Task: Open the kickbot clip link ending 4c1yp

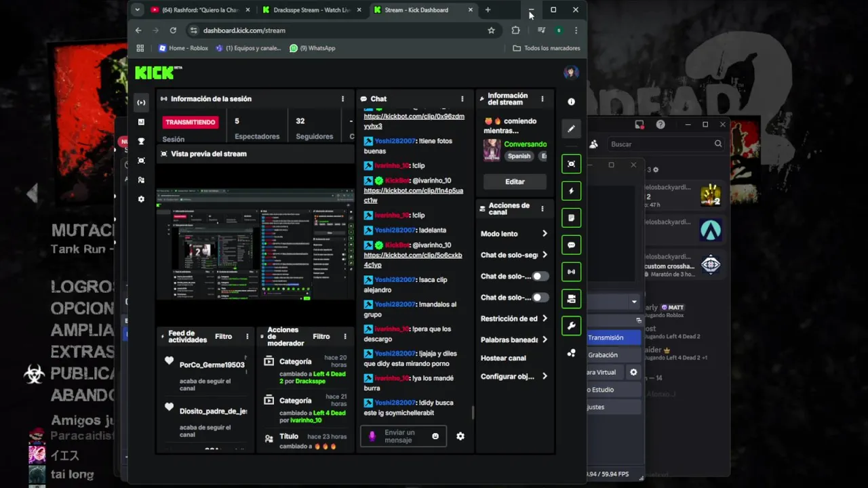Action: coord(413,260)
